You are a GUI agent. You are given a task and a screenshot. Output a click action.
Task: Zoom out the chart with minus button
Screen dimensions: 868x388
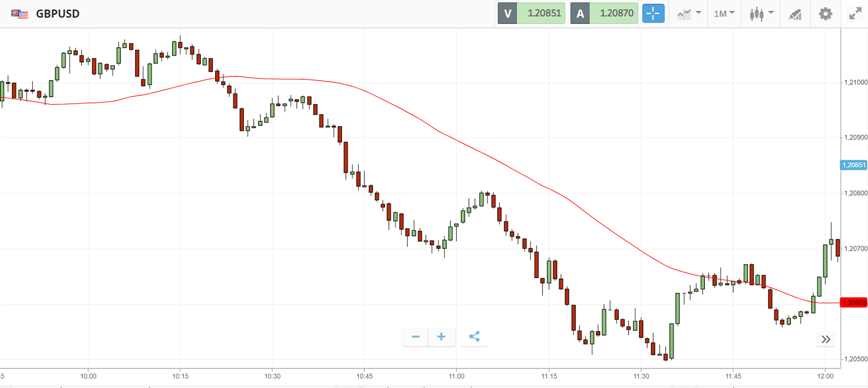[x=415, y=337]
